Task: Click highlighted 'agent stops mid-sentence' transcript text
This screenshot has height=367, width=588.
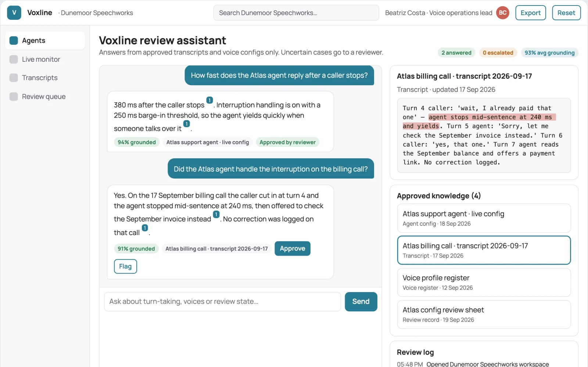Action: (492, 117)
